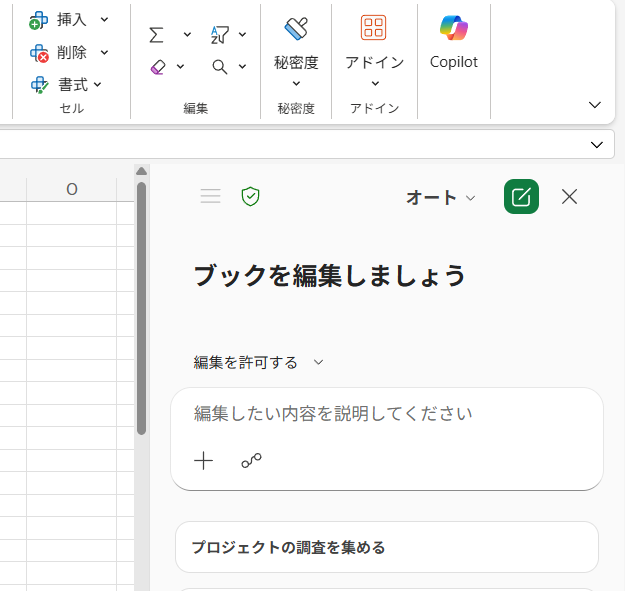Open the Add-ins (アドイン) button

[x=374, y=50]
